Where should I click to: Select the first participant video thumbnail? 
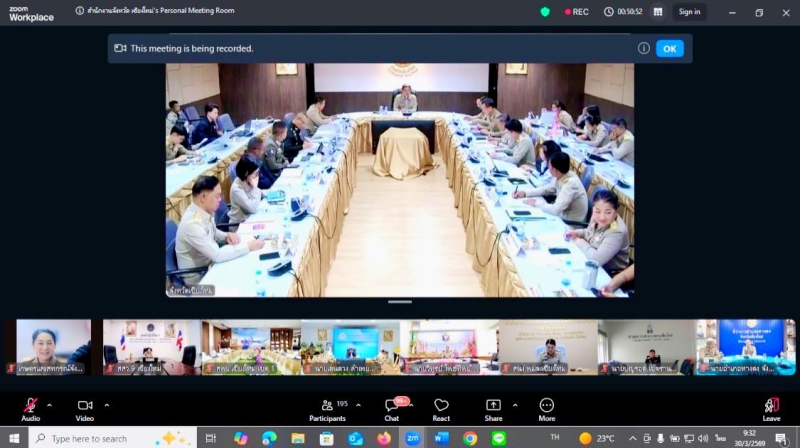tap(54, 346)
